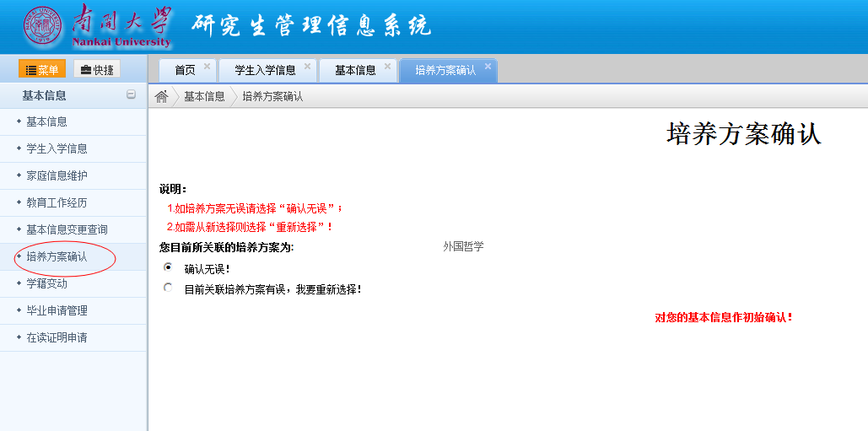Open 家庭信息维护 in sidebar

pos(57,175)
